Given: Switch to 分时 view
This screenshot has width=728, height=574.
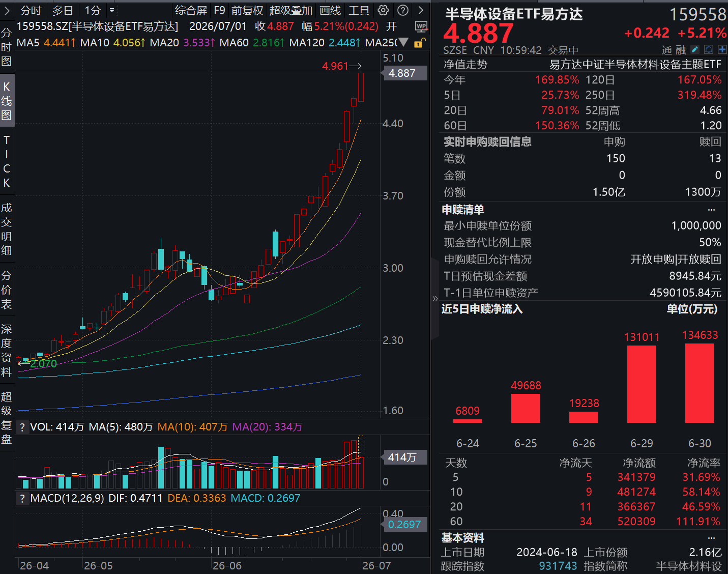Looking at the screenshot, I should (x=31, y=10).
